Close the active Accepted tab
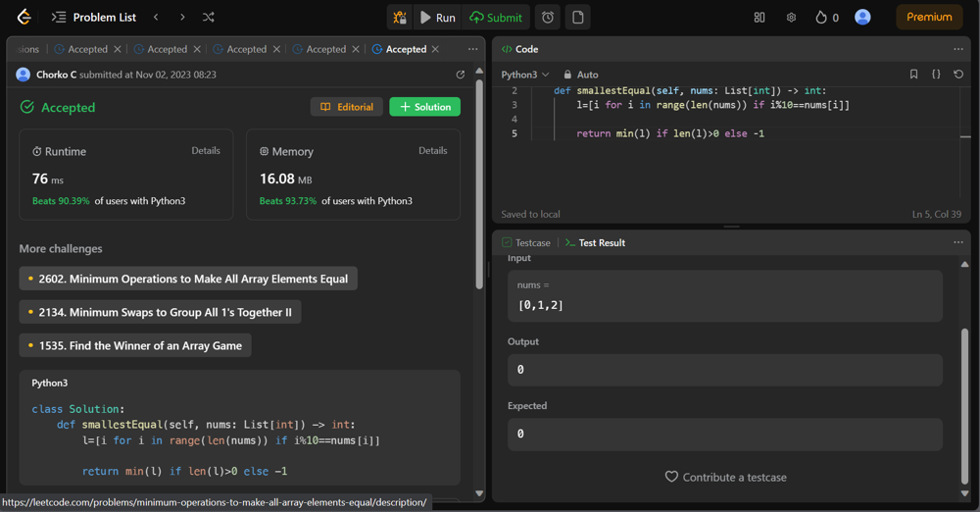Screen dimensions: 980x512 [436, 49]
